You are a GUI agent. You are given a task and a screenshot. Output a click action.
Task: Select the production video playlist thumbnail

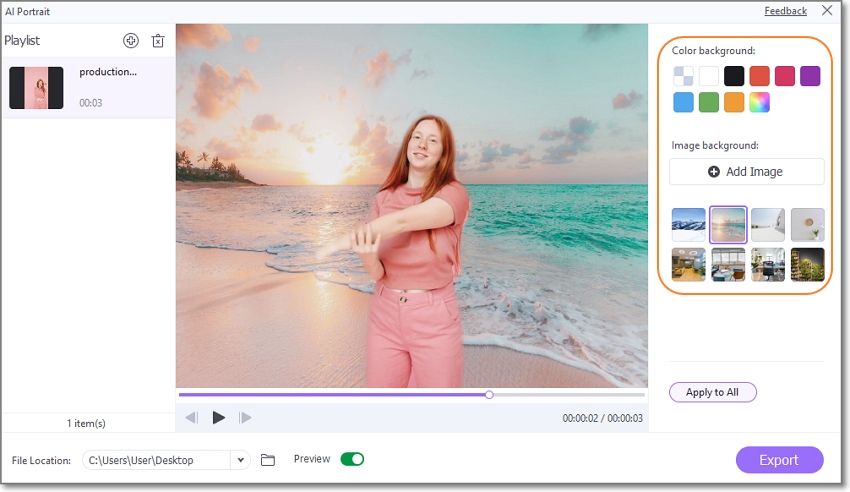[36, 88]
